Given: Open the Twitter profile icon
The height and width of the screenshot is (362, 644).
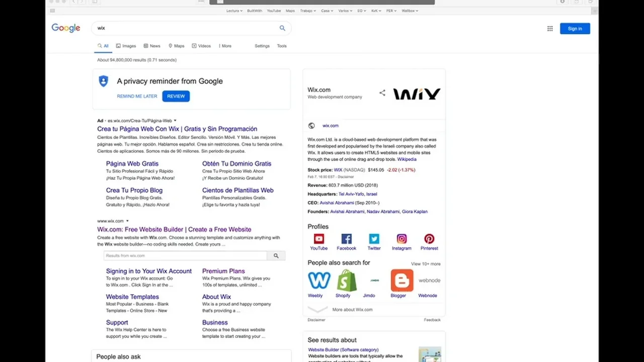Looking at the screenshot, I should 374,239.
